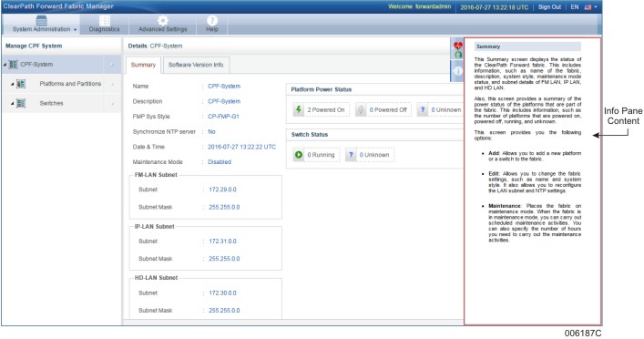Collapse the CPF-System tree node

tap(5, 65)
